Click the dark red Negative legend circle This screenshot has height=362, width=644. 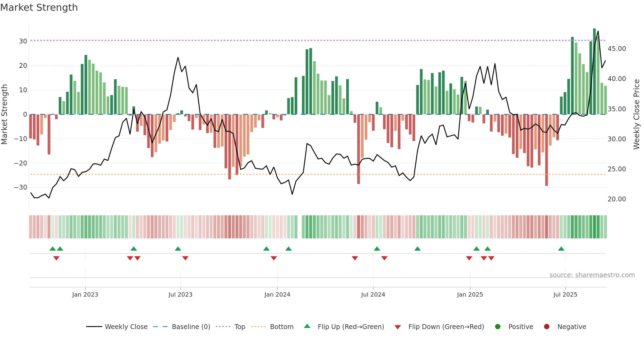547,327
